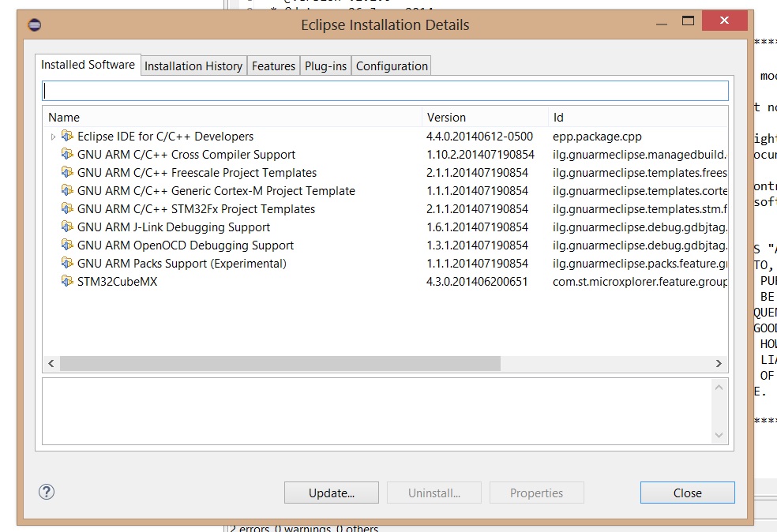Expand the Eclipse IDE for C/C++ Developers node
The image size is (777, 532).
click(53, 137)
